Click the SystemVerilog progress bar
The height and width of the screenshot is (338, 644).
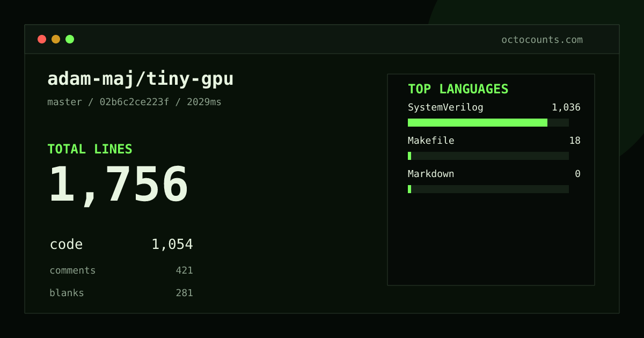pyautogui.click(x=488, y=123)
